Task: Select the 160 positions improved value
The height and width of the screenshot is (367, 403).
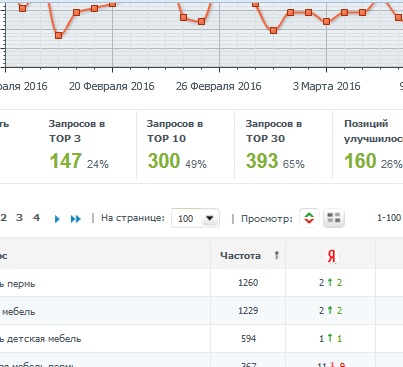Action: point(360,161)
